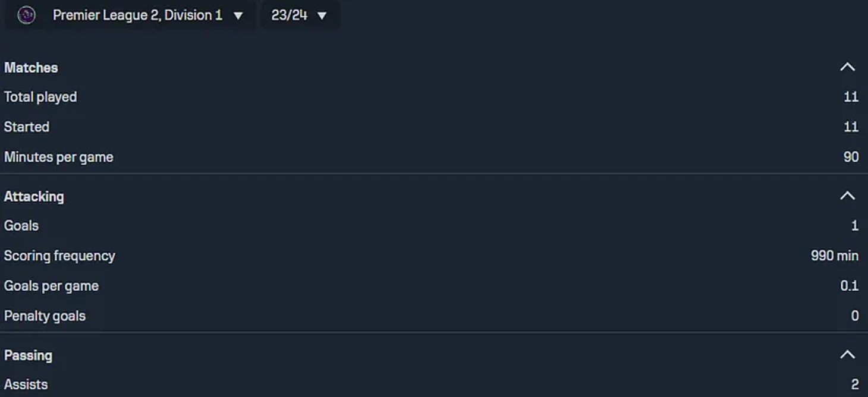Image resolution: width=868 pixels, height=397 pixels.
Task: Click the dropdown arrow beside the league name
Action: point(238,15)
